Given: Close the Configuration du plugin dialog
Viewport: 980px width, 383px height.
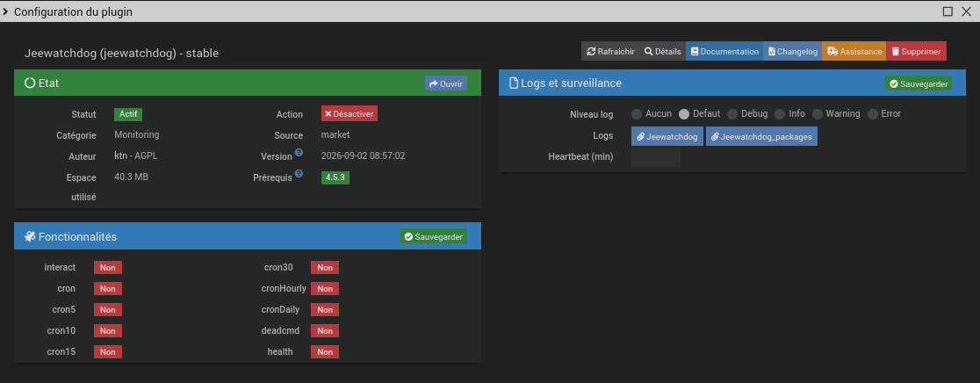Looking at the screenshot, I should click(x=966, y=11).
